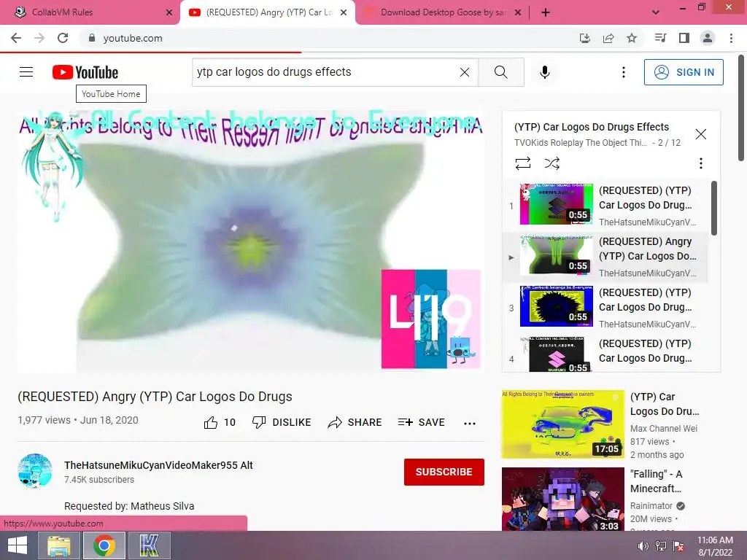Image resolution: width=747 pixels, height=560 pixels.
Task: Open the Chrome profile avatar
Action: [708, 38]
